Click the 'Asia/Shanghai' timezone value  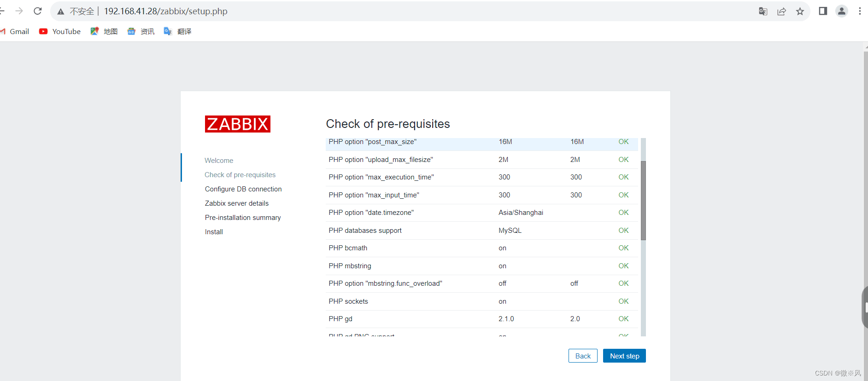[x=521, y=213]
